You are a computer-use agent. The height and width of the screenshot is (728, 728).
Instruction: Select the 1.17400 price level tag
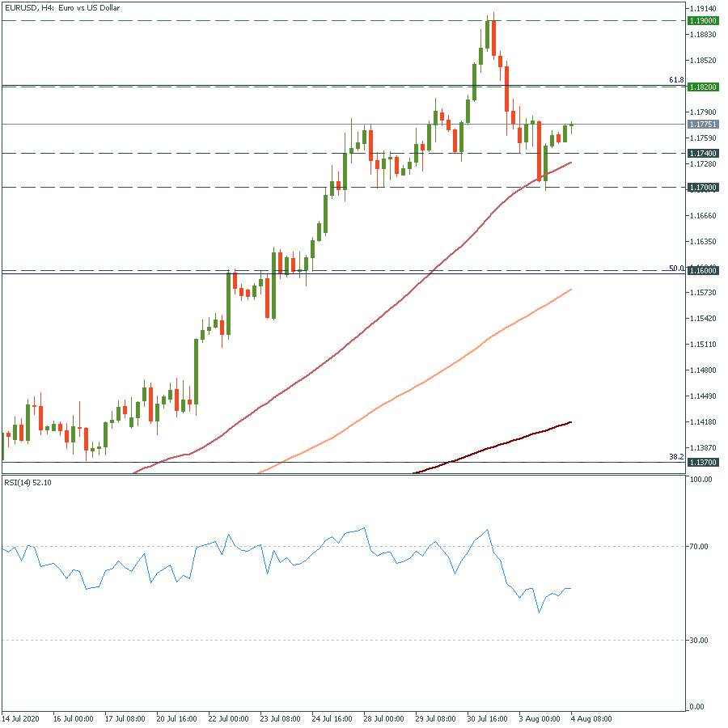coord(701,153)
